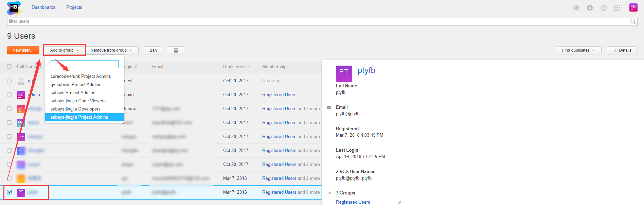Image resolution: width=644 pixels, height=205 pixels.
Task: Open the Find duplicates dropdown
Action: click(x=578, y=50)
